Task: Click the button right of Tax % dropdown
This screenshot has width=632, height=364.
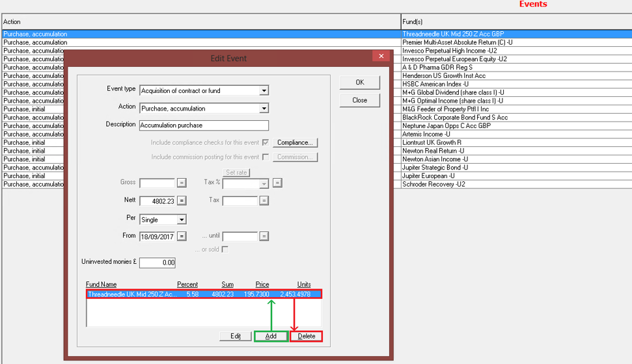Action: coord(277,183)
